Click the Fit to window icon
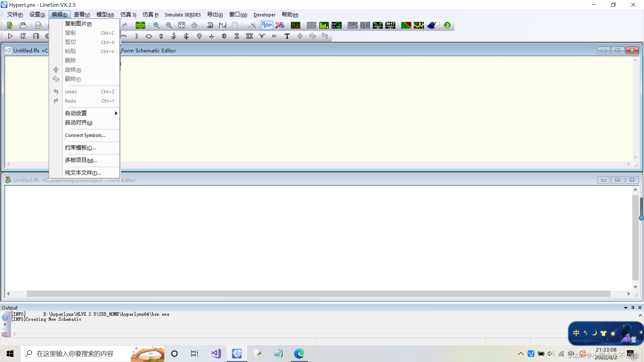The width and height of the screenshot is (644, 362). tap(181, 25)
